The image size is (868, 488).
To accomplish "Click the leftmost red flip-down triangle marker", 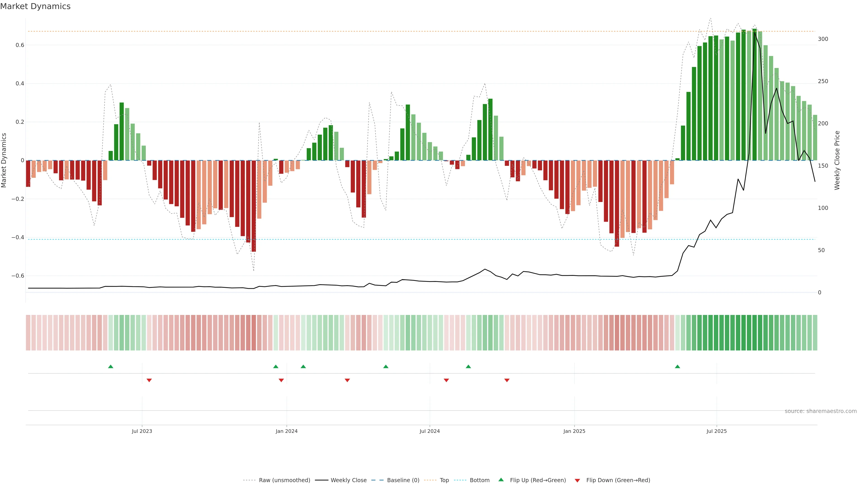I will tap(149, 380).
